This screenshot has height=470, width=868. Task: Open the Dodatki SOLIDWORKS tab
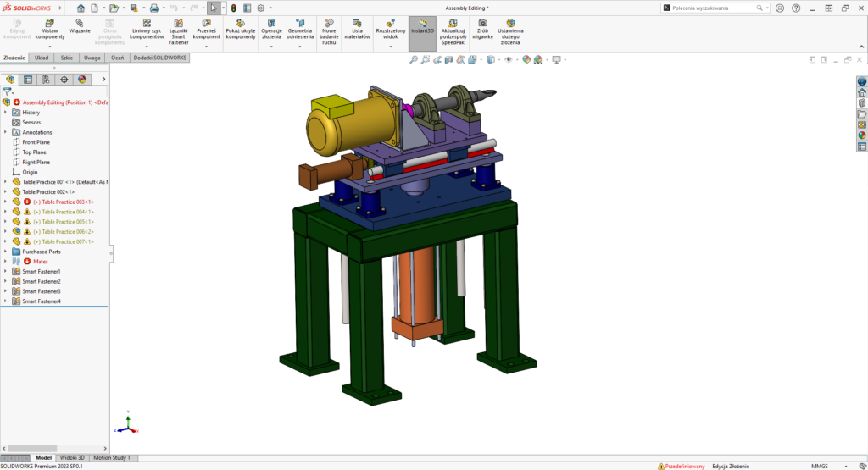coord(160,58)
